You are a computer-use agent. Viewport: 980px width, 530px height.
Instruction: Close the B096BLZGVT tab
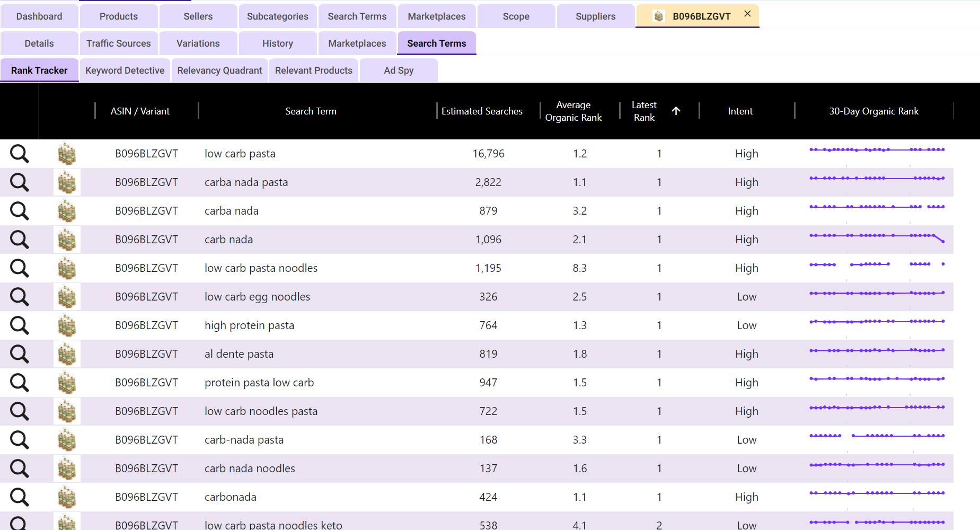pos(747,14)
